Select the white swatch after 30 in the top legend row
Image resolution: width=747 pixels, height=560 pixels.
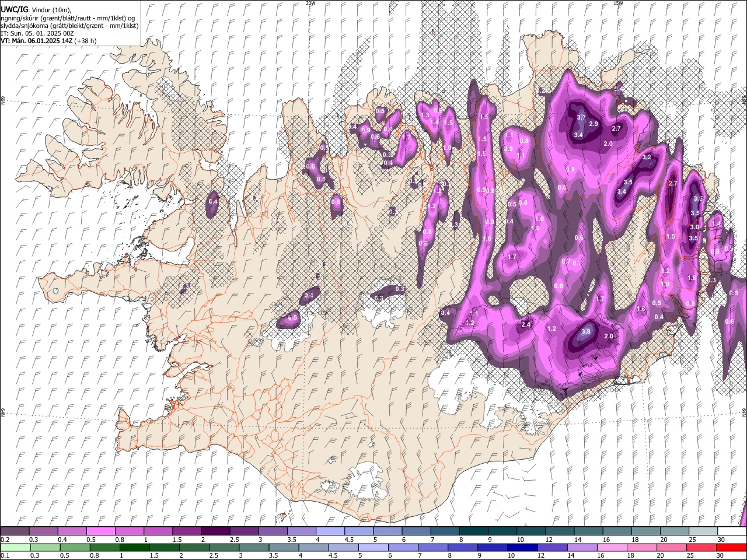[x=732, y=531]
